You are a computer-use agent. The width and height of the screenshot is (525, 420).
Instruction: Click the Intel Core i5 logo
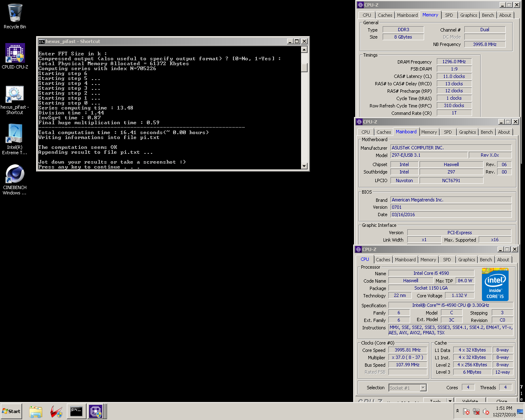[495, 285]
